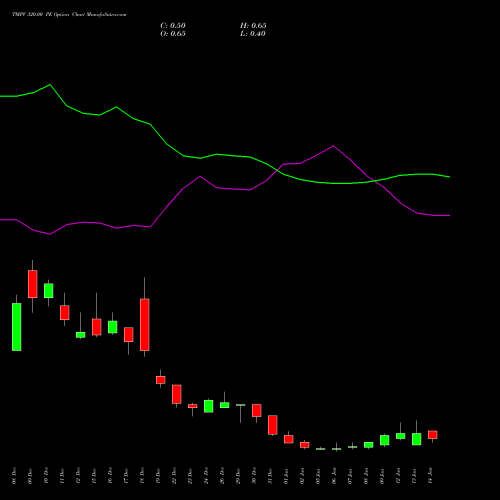Click the purple indicator line at its peak
This screenshot has height=500, width=500.
point(333,146)
